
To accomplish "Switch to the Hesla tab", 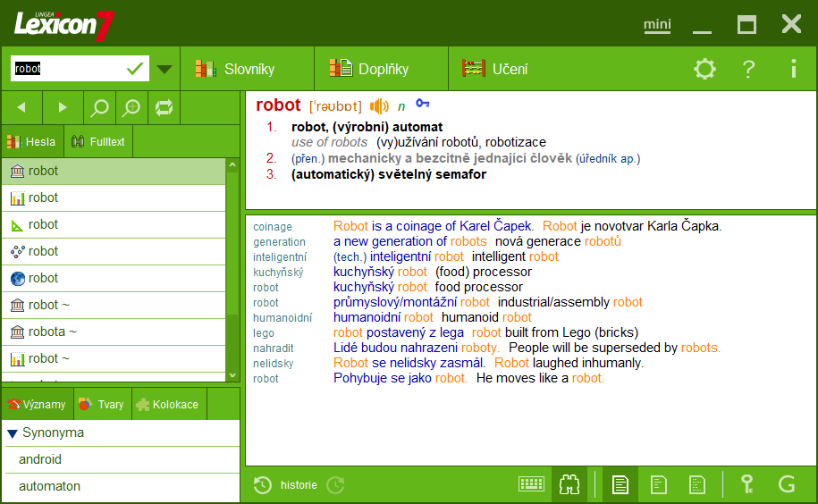I will [32, 141].
